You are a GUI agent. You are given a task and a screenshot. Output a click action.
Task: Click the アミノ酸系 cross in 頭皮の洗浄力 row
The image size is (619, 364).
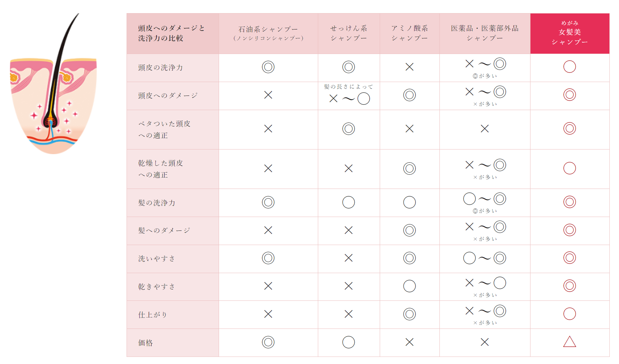410,67
